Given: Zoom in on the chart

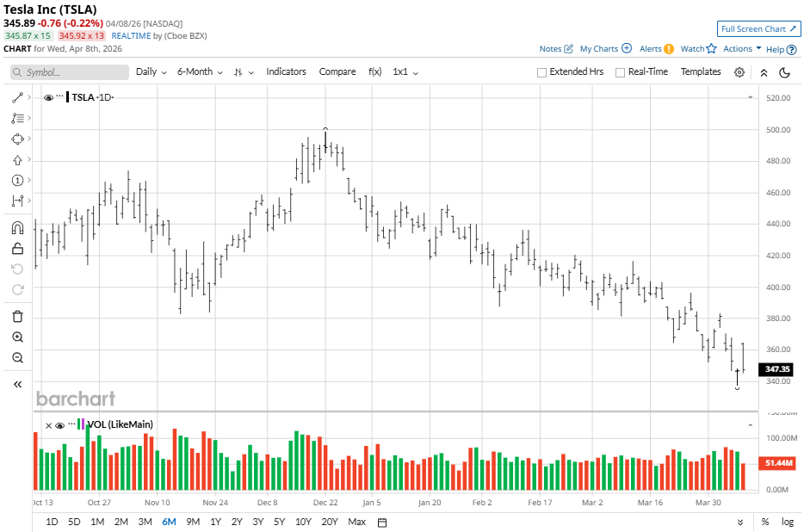Looking at the screenshot, I should 17,337.
